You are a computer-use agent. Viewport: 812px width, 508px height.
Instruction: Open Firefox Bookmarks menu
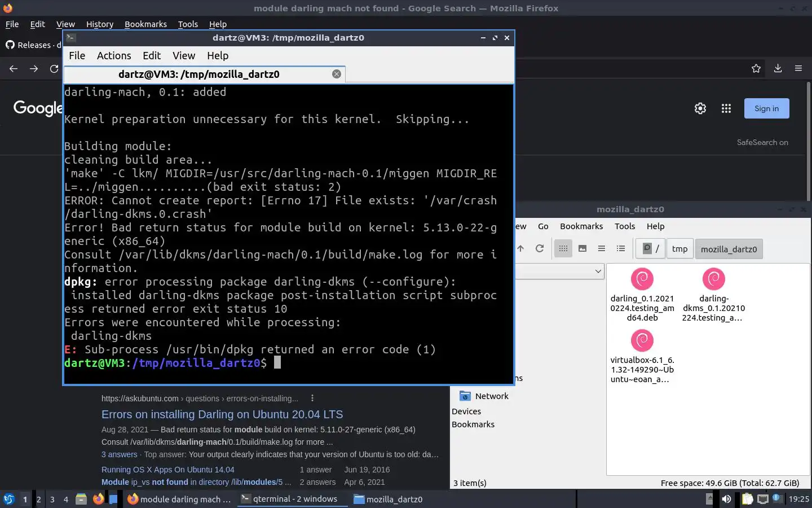point(145,24)
